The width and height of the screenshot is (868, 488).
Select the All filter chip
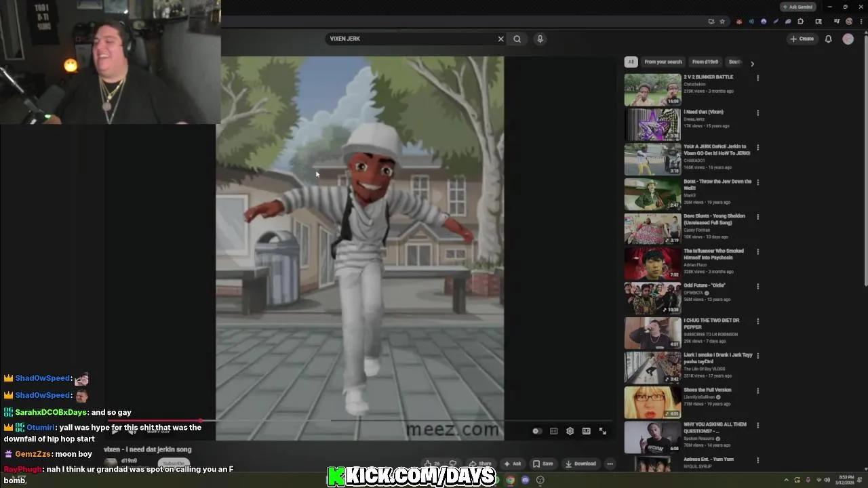[631, 62]
